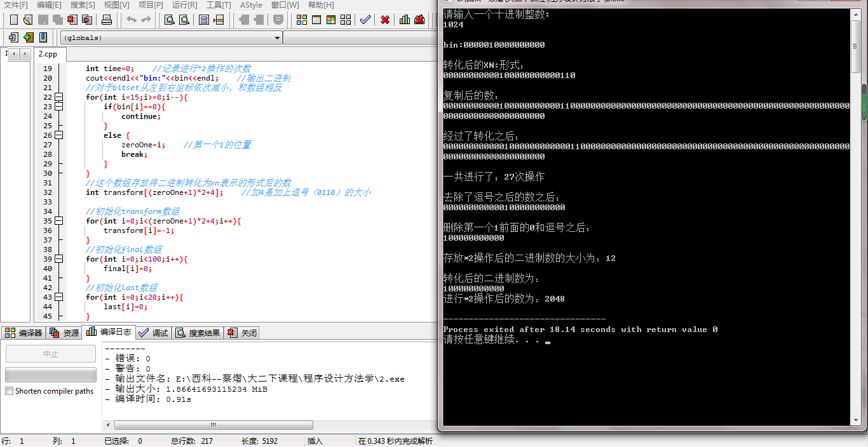Open the 运行[R] menu

tap(184, 5)
